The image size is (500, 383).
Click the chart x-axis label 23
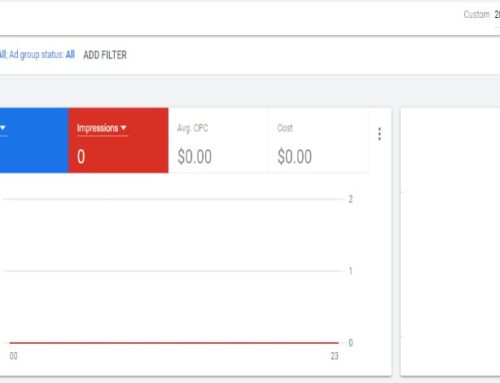coord(334,356)
